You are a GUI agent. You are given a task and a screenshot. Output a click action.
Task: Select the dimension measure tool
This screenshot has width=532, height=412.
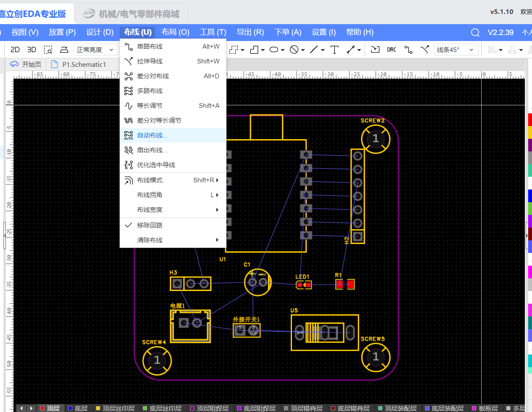(351, 49)
